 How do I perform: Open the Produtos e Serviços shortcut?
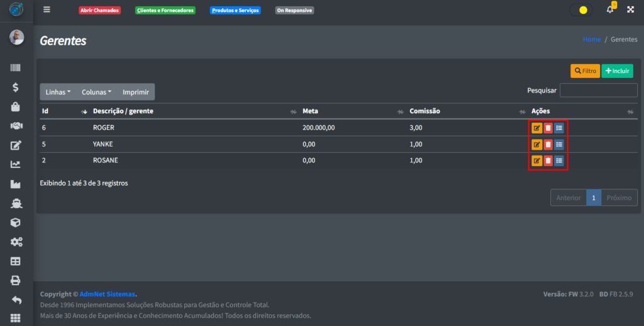tap(235, 11)
